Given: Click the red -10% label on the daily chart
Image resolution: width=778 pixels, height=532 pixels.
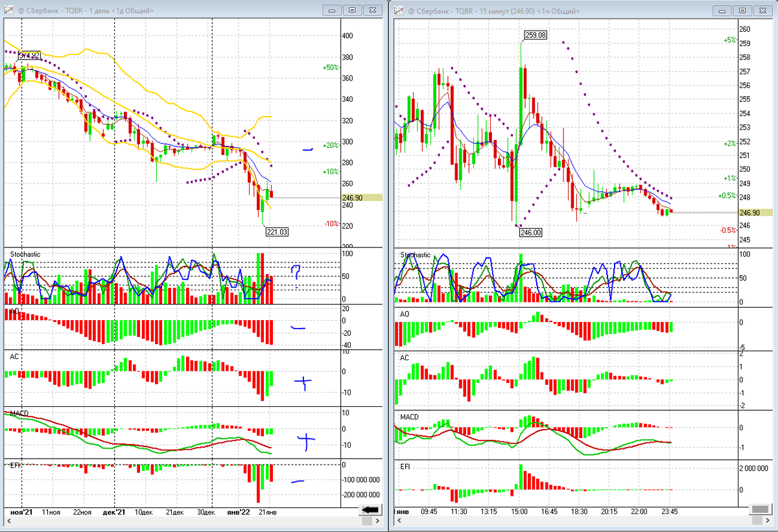Looking at the screenshot, I should point(331,224).
